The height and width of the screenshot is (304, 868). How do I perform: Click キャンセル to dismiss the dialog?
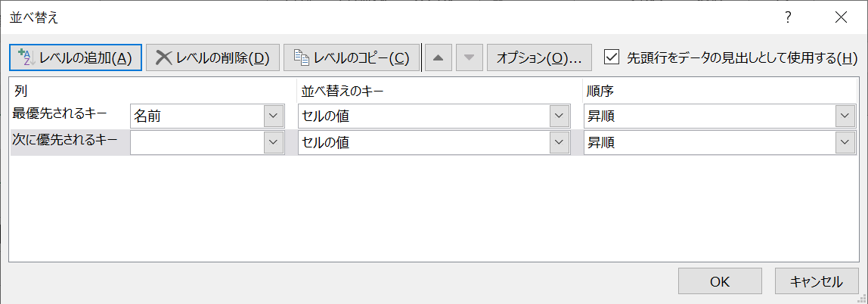pyautogui.click(x=817, y=281)
